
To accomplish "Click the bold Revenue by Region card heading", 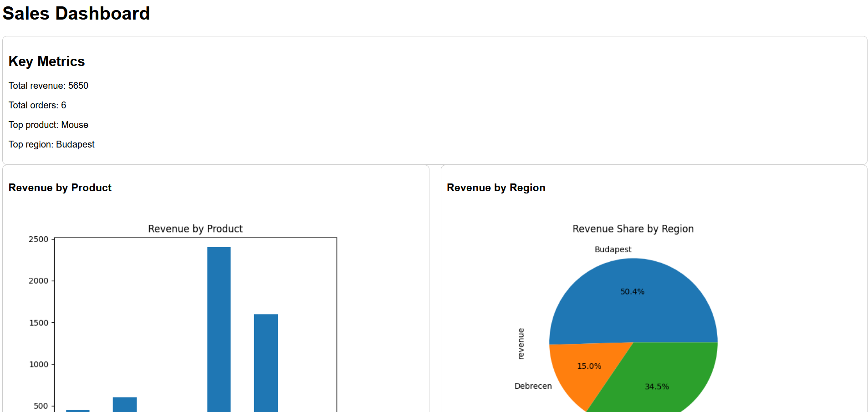I will (x=495, y=188).
